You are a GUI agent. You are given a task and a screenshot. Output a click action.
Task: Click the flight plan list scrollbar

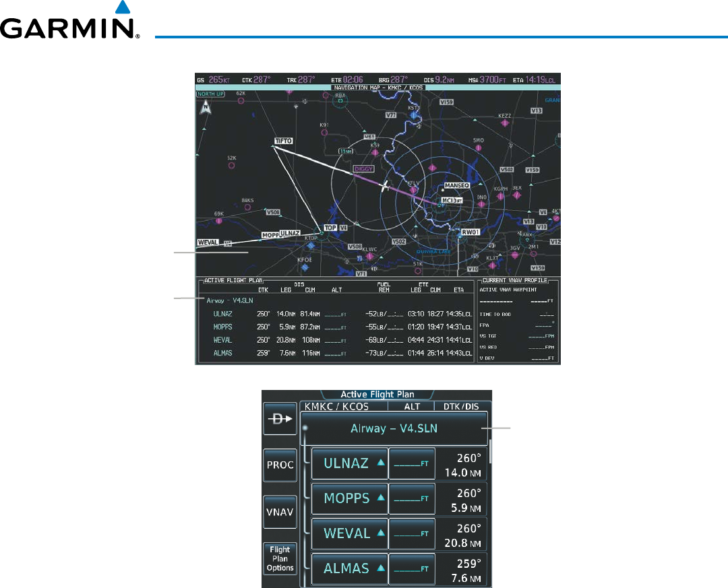[x=490, y=451]
